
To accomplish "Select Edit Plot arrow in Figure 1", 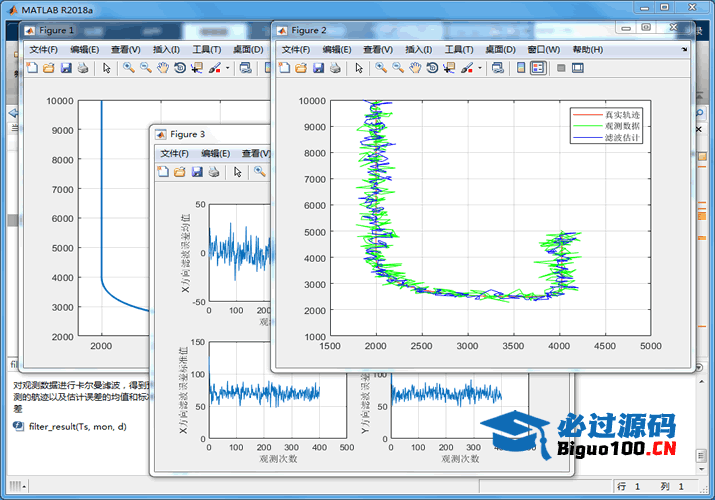I will click(107, 68).
